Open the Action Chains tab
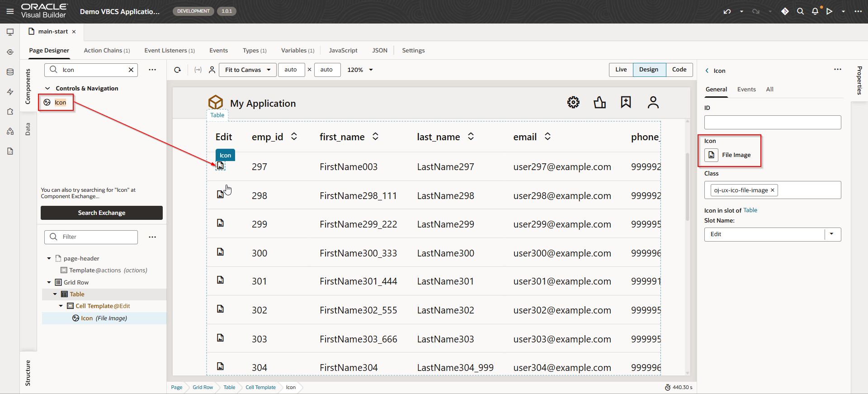Image resolution: width=868 pixels, height=394 pixels. [x=107, y=51]
